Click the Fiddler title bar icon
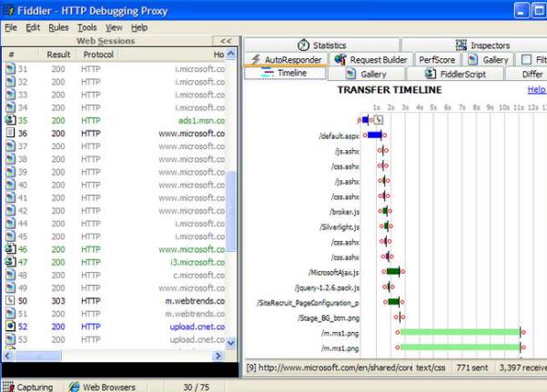The image size is (547, 392). coord(9,11)
